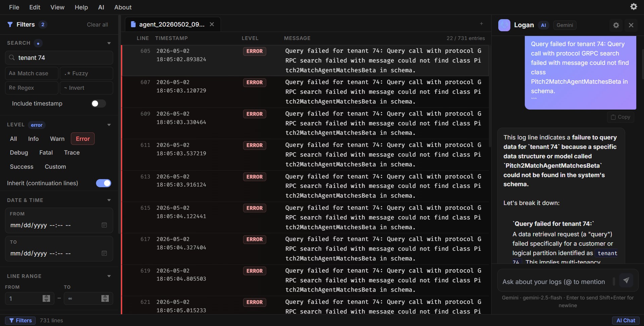Open calendar picker for TO date
Image resolution: width=644 pixels, height=326 pixels.
click(x=104, y=253)
